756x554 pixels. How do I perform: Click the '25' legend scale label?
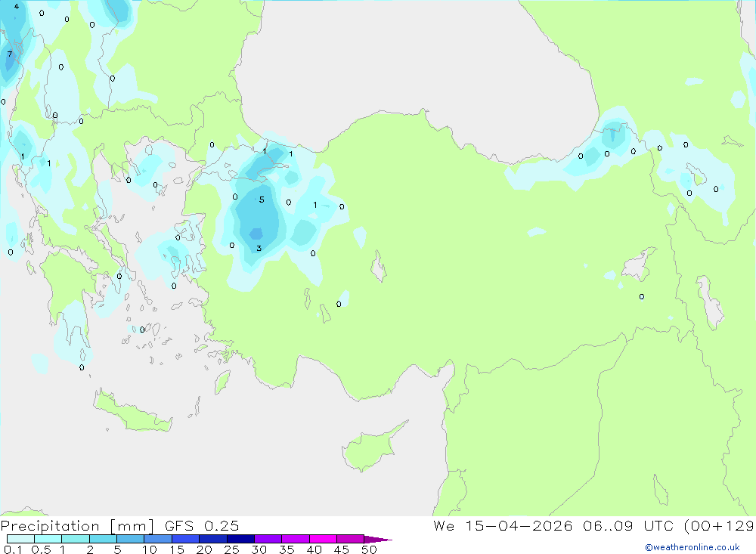(231, 549)
